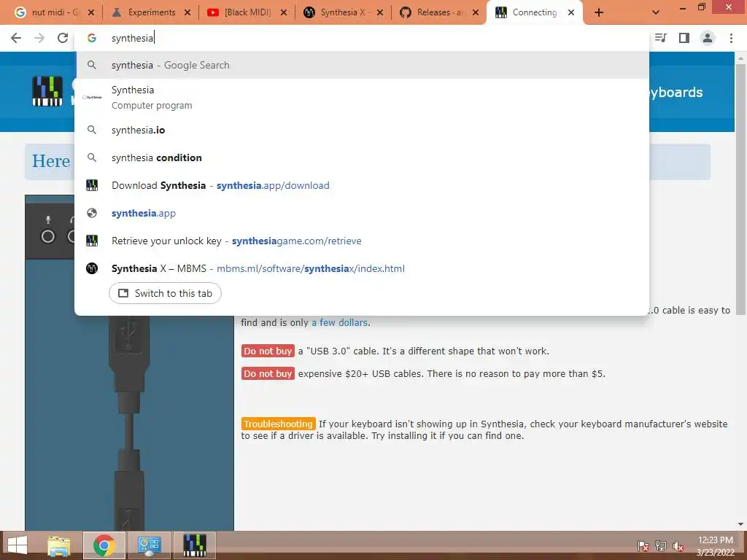Switch to the Experiments tab
The image size is (747, 560).
152,12
